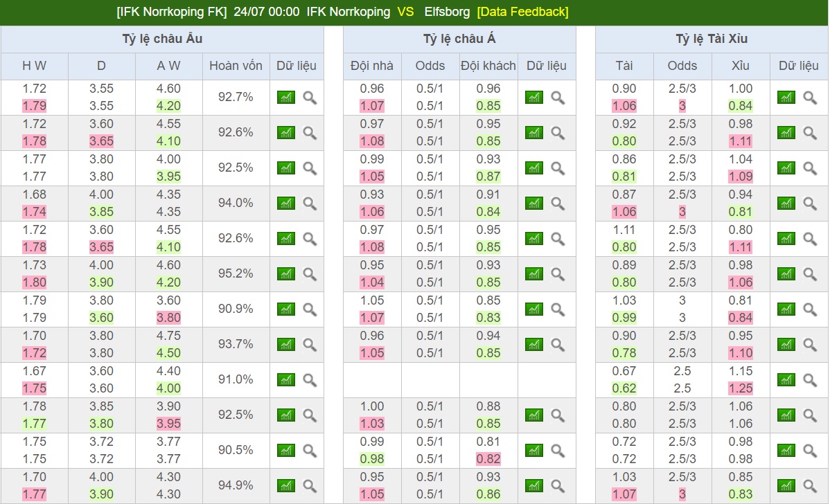
Task: Click home team IFK Norrkoping before VS
Action: pyautogui.click(x=348, y=12)
